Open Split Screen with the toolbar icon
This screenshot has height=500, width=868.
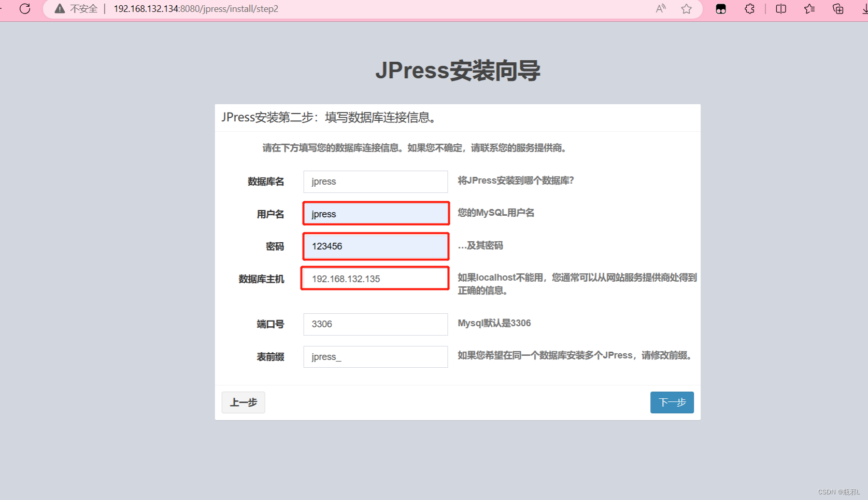click(780, 9)
